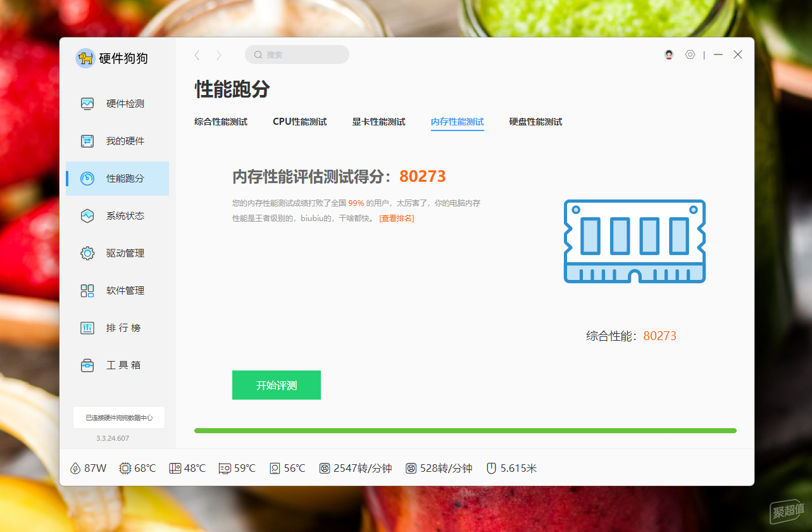812x532 pixels.
Task: Open settings via the hexagon gear icon
Action: [x=690, y=54]
